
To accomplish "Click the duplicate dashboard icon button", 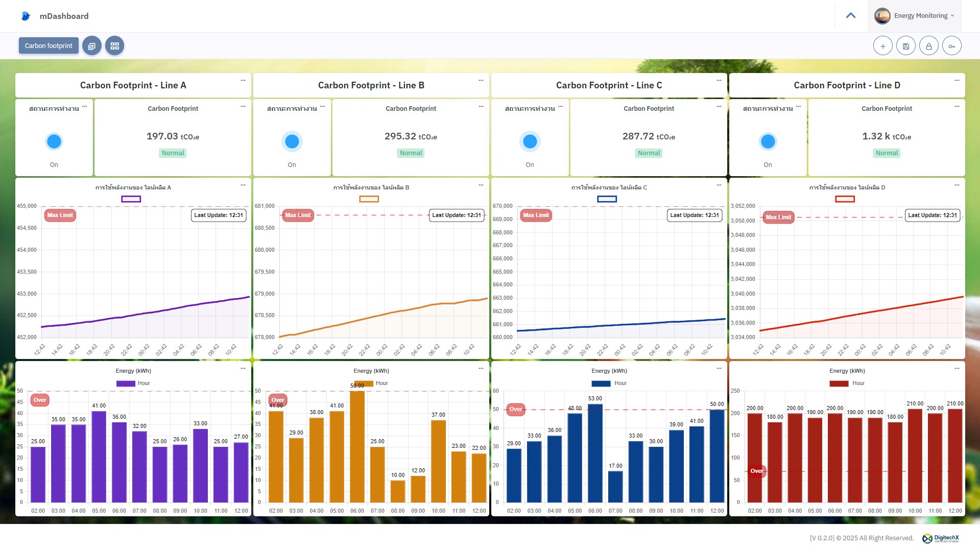I will coord(92,46).
